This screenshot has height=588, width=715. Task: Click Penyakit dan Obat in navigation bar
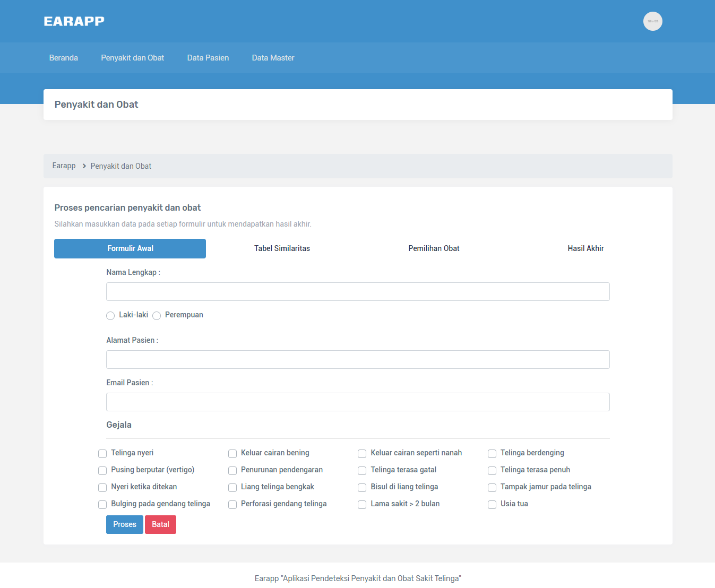point(132,58)
